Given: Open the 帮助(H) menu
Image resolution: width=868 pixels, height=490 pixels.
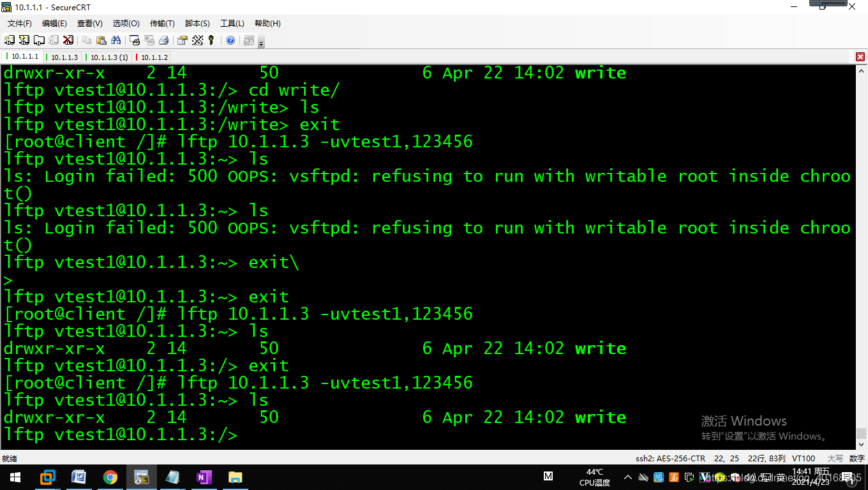Looking at the screenshot, I should pyautogui.click(x=267, y=24).
